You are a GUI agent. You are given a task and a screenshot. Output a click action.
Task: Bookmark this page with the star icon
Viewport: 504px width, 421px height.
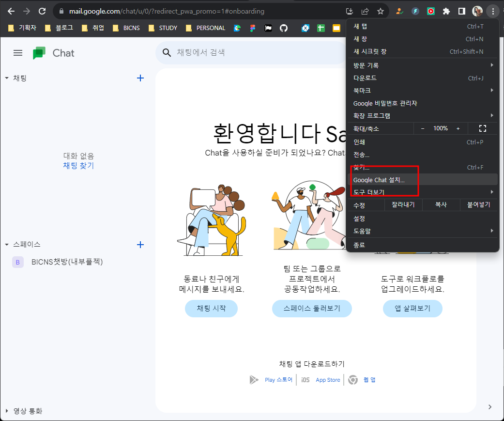click(381, 11)
